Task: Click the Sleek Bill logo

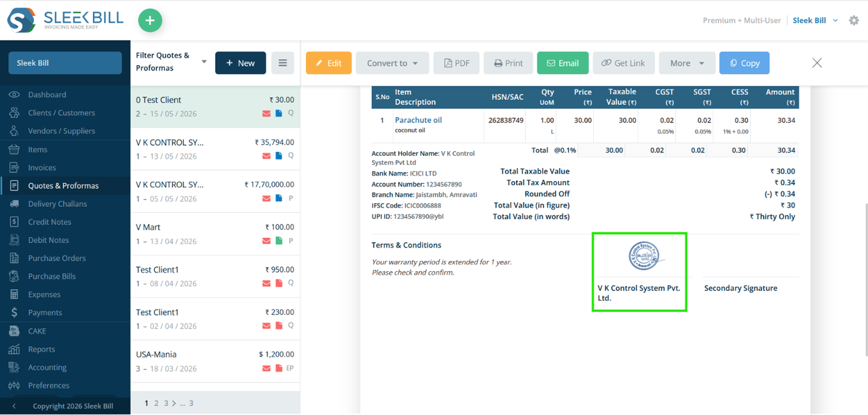Action: pos(65,20)
